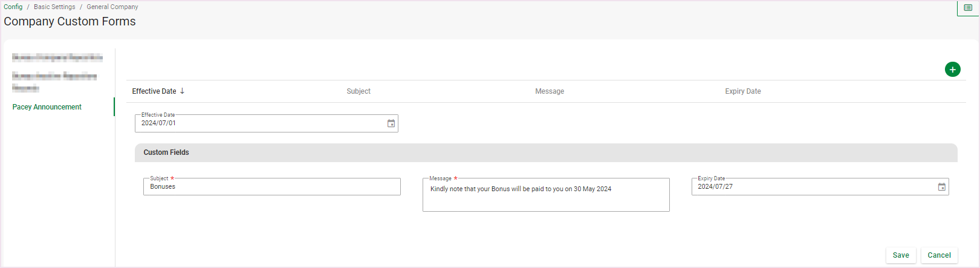This screenshot has width=980, height=268.
Task: Open the Effective Date calendar picker
Action: [391, 123]
